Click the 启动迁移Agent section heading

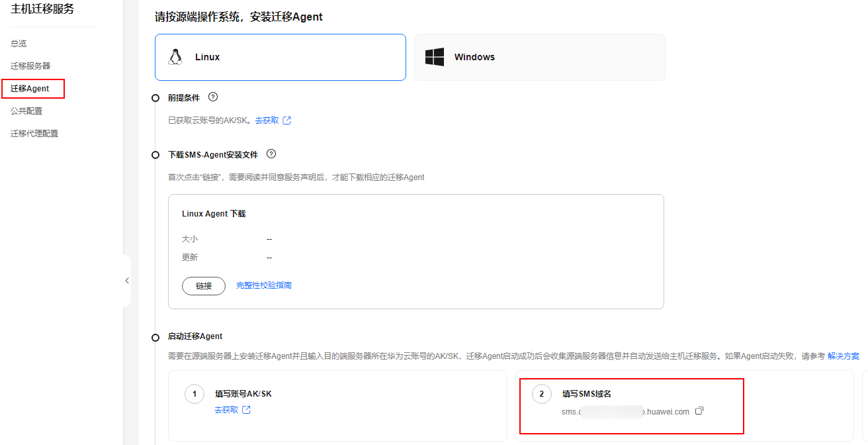[195, 336]
